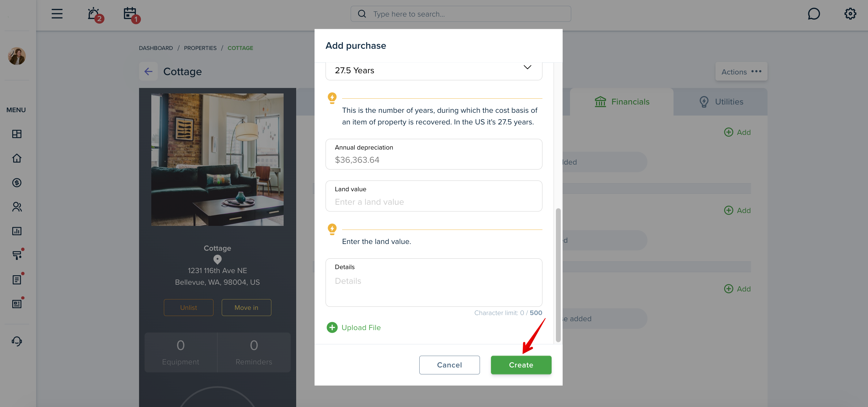
Task: Open the hamburger menu icon
Action: pos(57,14)
